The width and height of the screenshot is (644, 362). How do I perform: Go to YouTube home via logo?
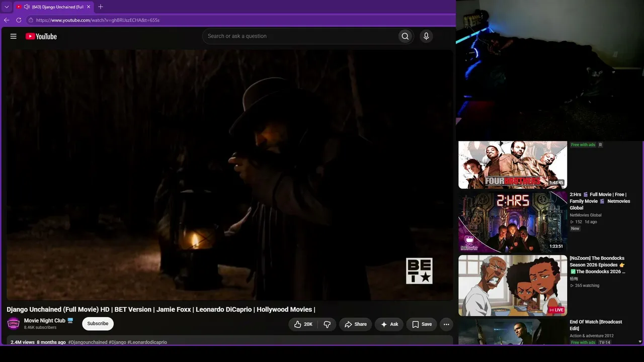41,36
